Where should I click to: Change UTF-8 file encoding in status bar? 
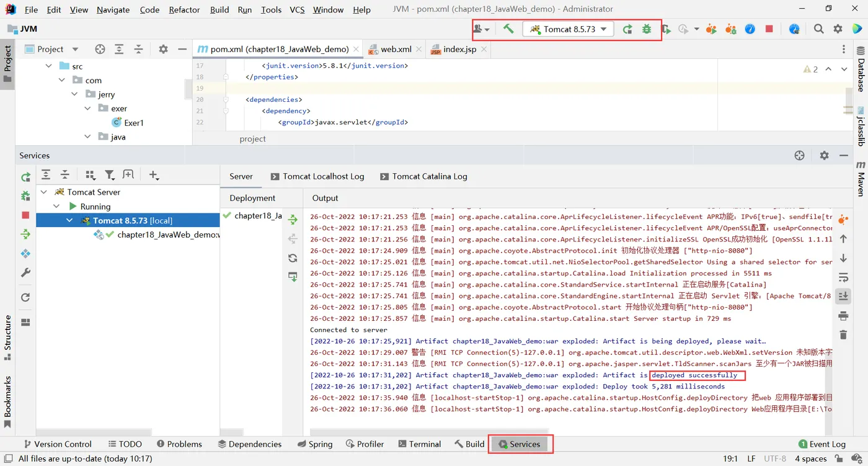tap(775, 459)
